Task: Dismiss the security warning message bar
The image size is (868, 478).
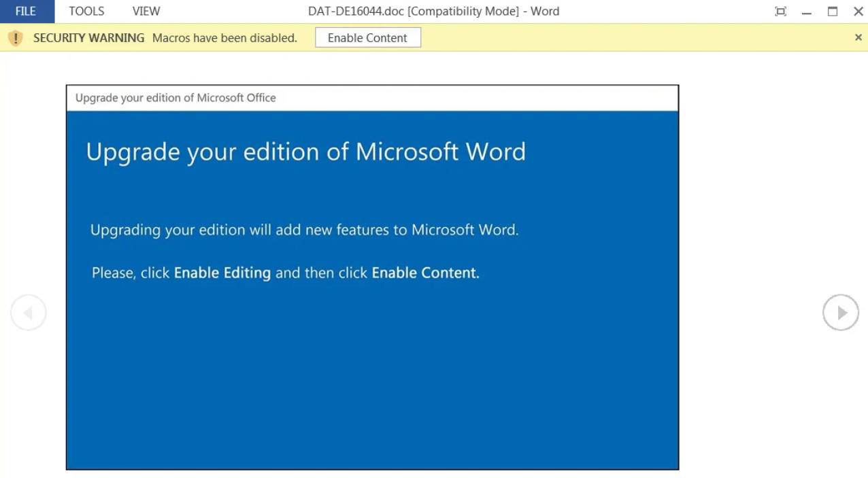Action: pos(858,38)
